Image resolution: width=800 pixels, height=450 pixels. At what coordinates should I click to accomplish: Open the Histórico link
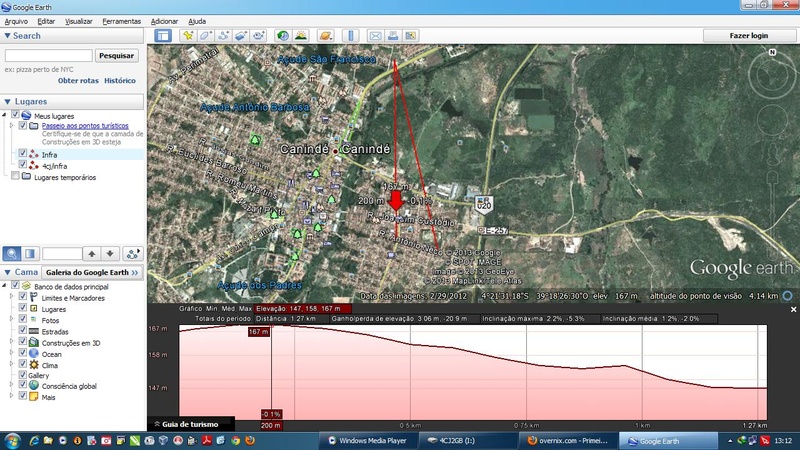(x=120, y=81)
